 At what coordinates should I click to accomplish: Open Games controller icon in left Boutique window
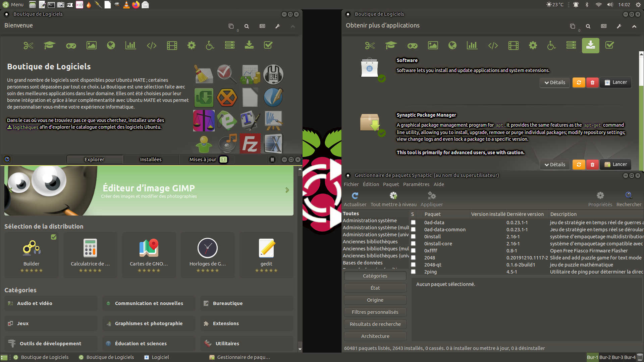[x=71, y=45]
